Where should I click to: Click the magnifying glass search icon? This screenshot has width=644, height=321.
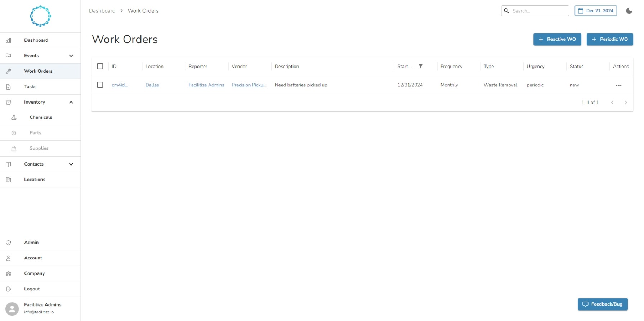click(x=506, y=11)
